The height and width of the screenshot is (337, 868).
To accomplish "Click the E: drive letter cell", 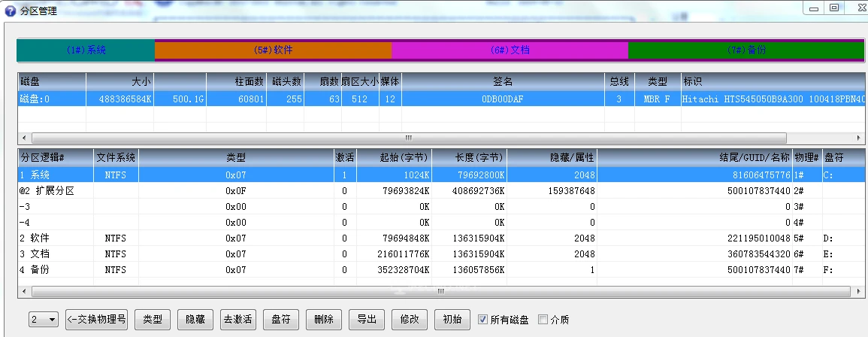I will click(x=844, y=254).
